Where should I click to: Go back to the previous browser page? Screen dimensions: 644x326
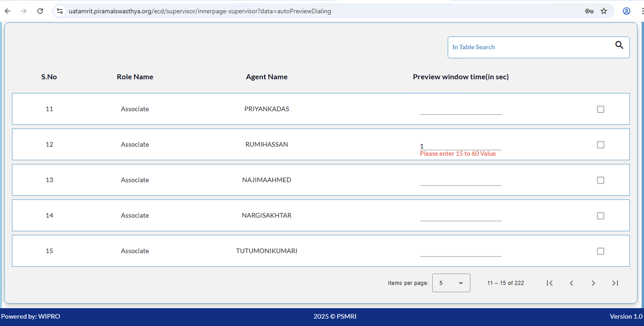tap(8, 11)
